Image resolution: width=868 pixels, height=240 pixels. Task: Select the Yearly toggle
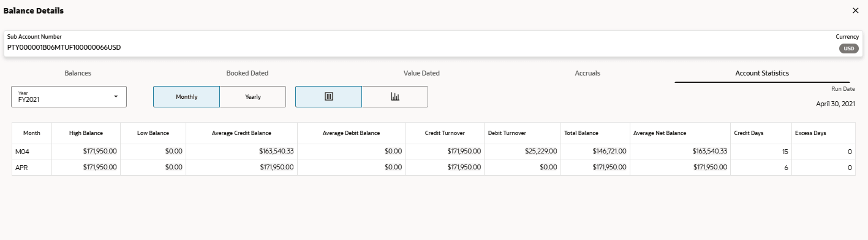[253, 96]
